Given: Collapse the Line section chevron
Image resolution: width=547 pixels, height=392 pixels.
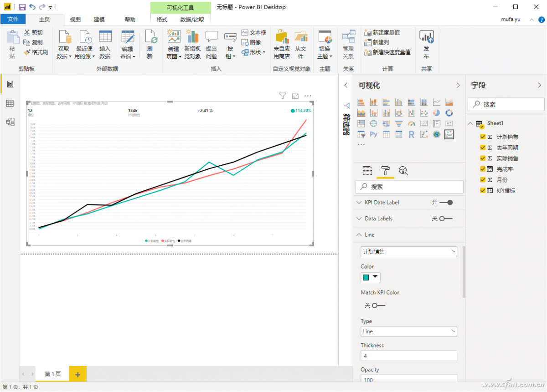Looking at the screenshot, I should pos(358,235).
